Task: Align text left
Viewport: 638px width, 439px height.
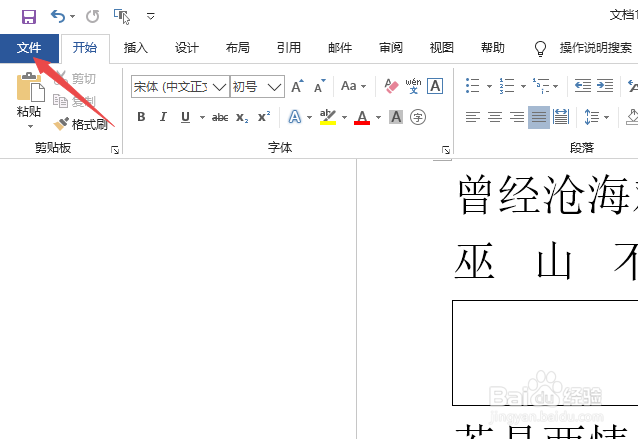Action: tap(473, 118)
